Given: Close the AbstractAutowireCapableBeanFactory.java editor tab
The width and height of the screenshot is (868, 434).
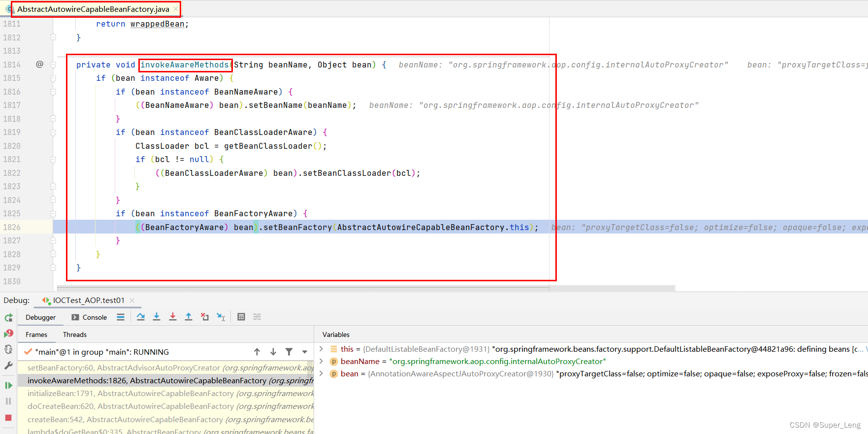Looking at the screenshot, I should click(x=176, y=9).
